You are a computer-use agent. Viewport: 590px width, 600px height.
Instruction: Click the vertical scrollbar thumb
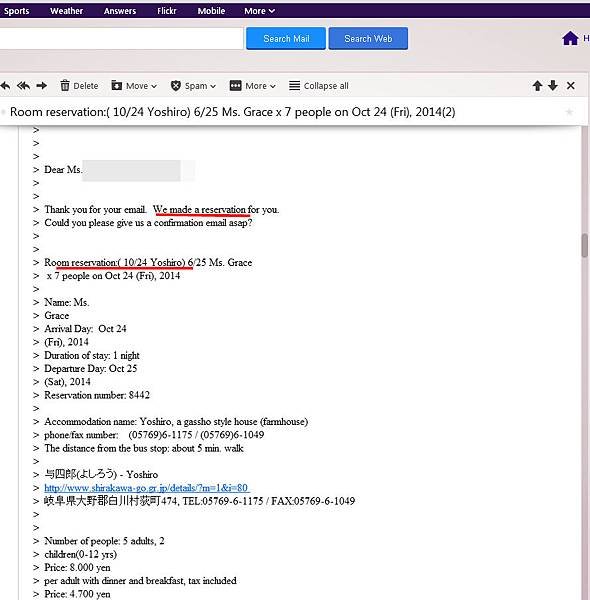[585, 246]
